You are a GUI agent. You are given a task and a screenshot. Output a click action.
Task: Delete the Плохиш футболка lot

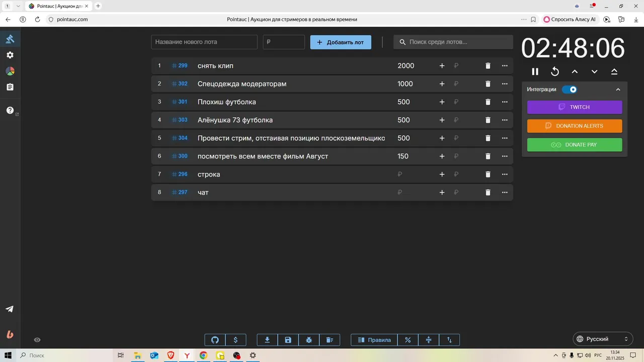488,102
